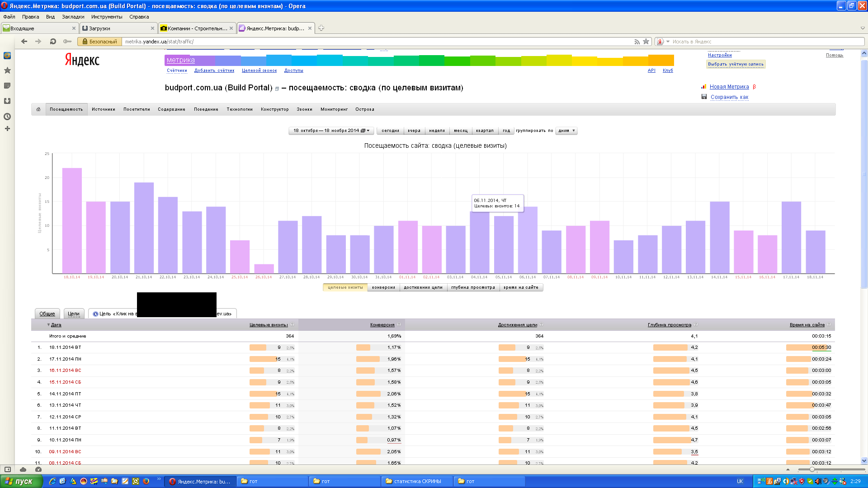Open the Windows Start button пуск

tap(21, 481)
